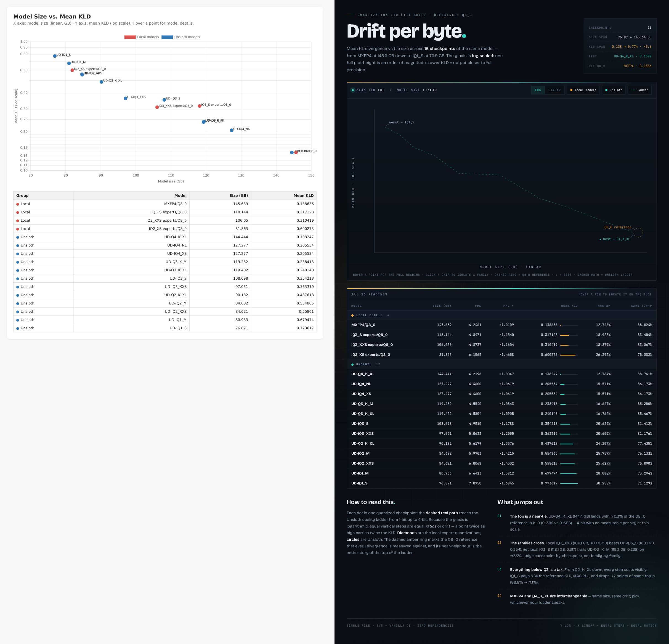The width and height of the screenshot is (669, 644).
Task: Click the 'worst — IQ1_S' plot annotation
Action: [x=401, y=122]
